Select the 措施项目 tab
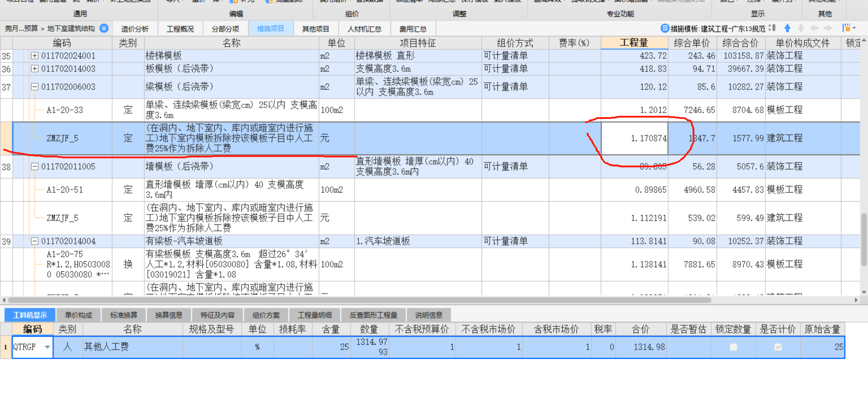Viewport: 868px width, 408px height. (270, 28)
